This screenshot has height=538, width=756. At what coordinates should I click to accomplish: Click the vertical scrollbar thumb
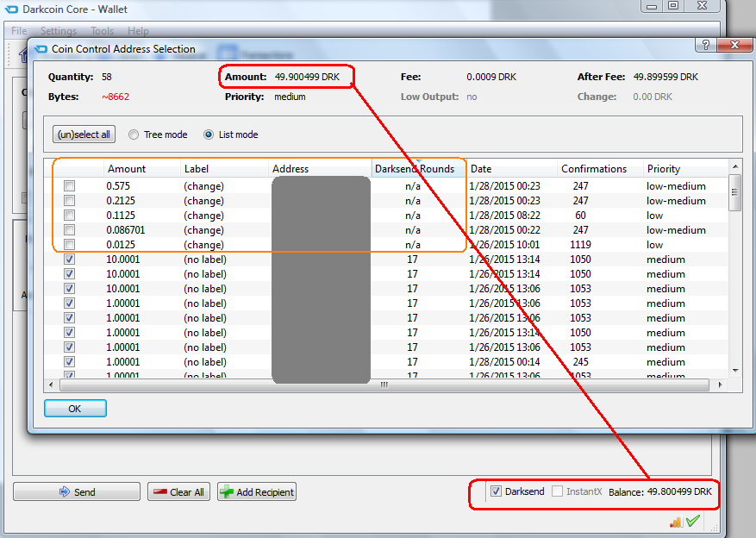(735, 192)
